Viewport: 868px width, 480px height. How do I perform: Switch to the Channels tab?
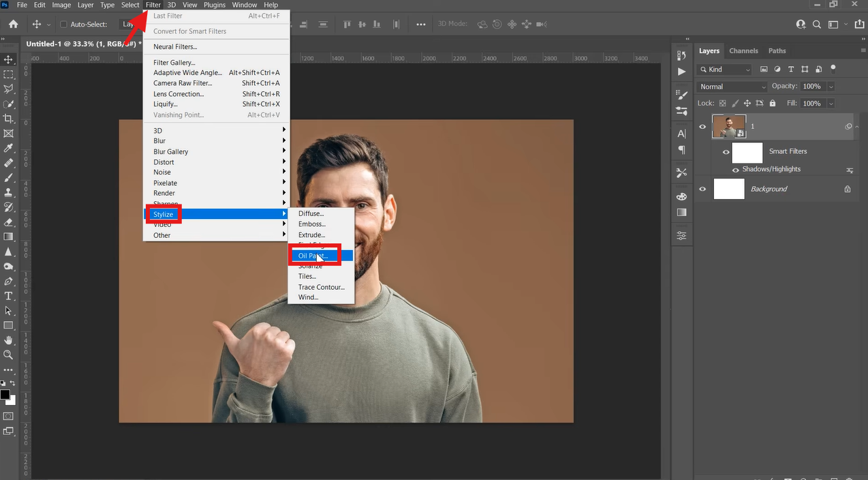coord(743,50)
